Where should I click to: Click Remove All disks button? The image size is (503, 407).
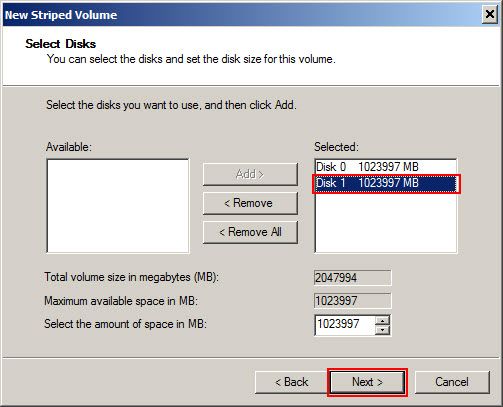coord(250,232)
